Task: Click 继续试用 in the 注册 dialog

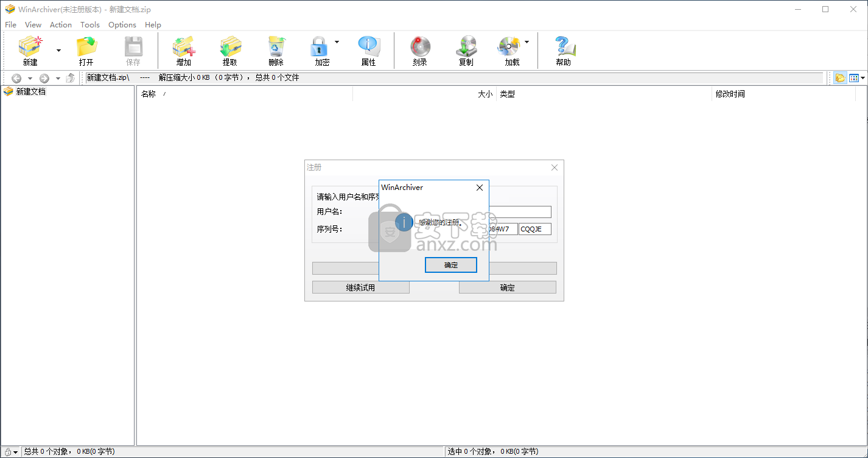Action: [x=361, y=287]
